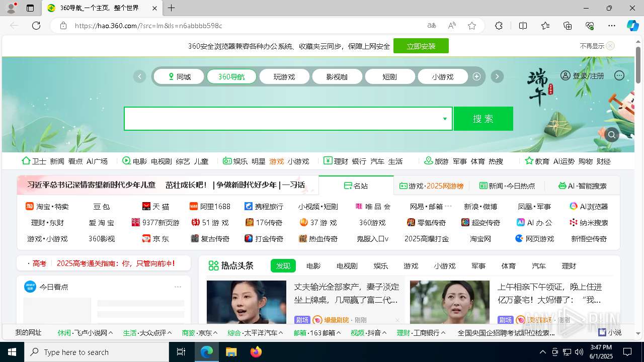644x362 pixels.
Task: Expand the search suggestions dropdown arrow
Action: point(445,119)
